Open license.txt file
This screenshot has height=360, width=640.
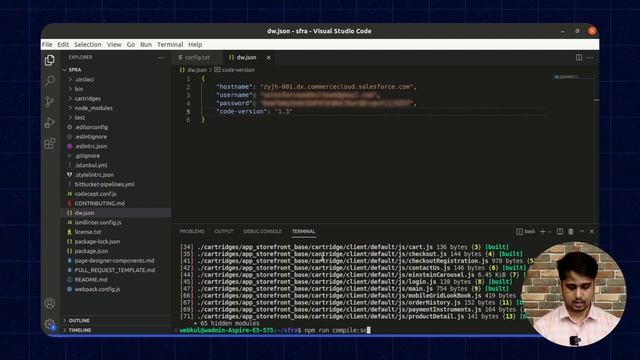point(116,232)
